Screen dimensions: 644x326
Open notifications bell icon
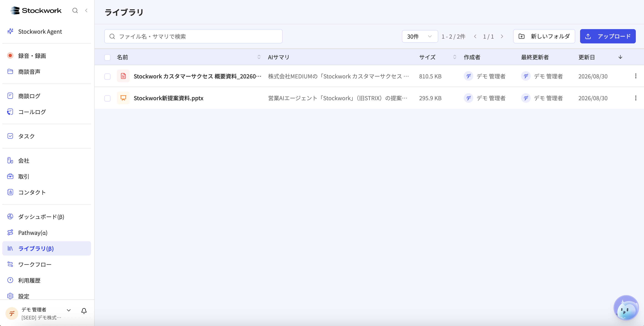point(84,311)
